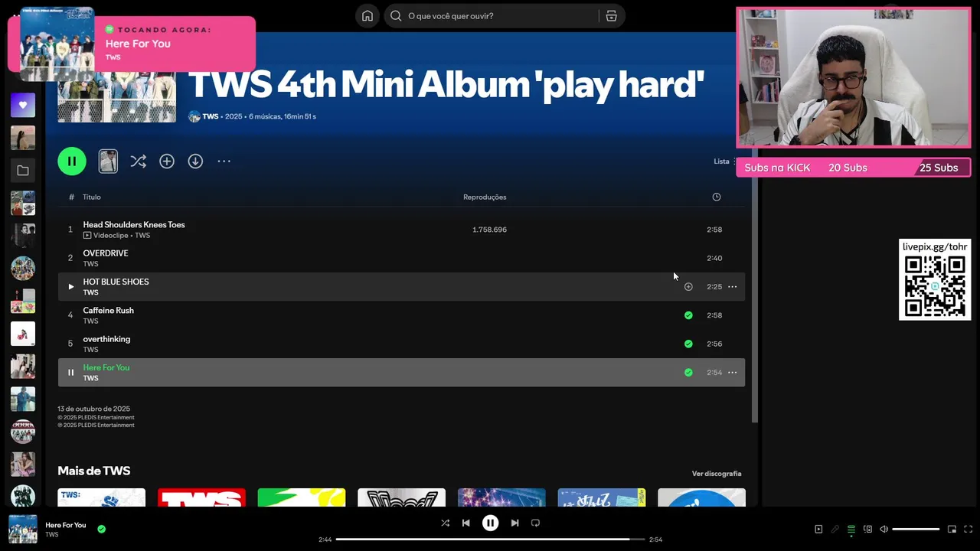
Task: Toggle saved checkmark on overthinking
Action: point(688,344)
